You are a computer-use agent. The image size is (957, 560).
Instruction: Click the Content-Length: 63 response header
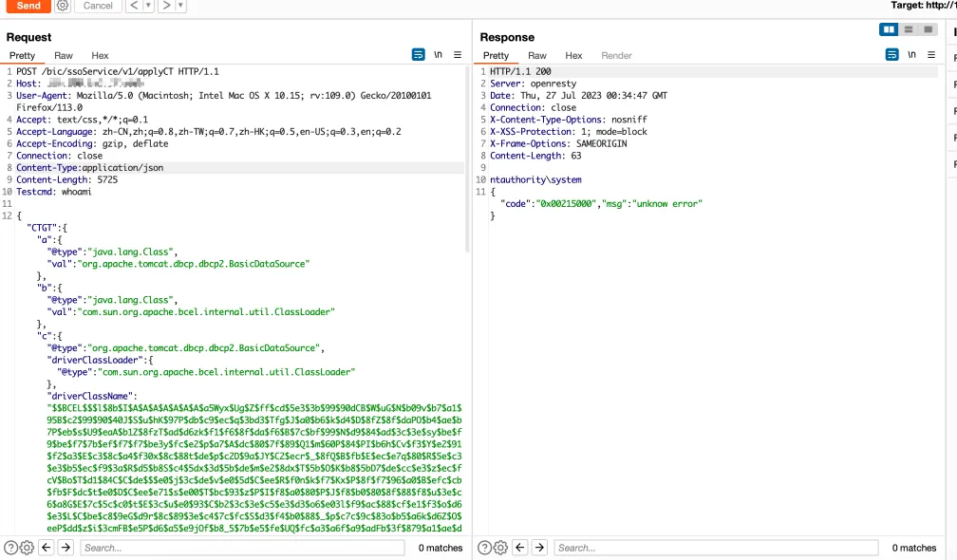535,156
